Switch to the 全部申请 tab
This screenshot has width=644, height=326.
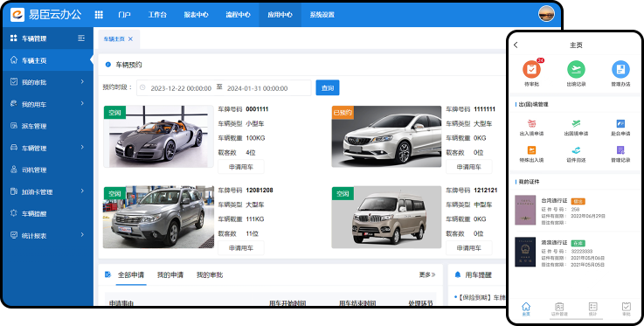coord(130,274)
